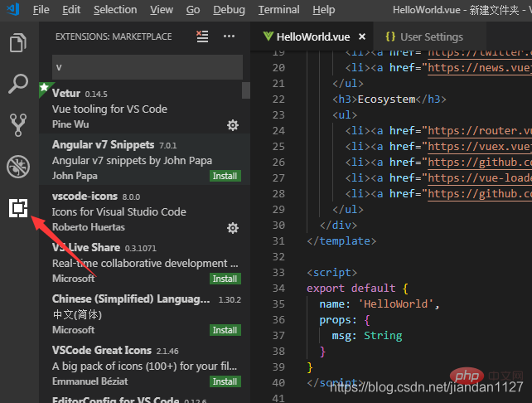Switch to the HelloWorld.vue tab
Viewport: 532px width, 403px height.
313,36
